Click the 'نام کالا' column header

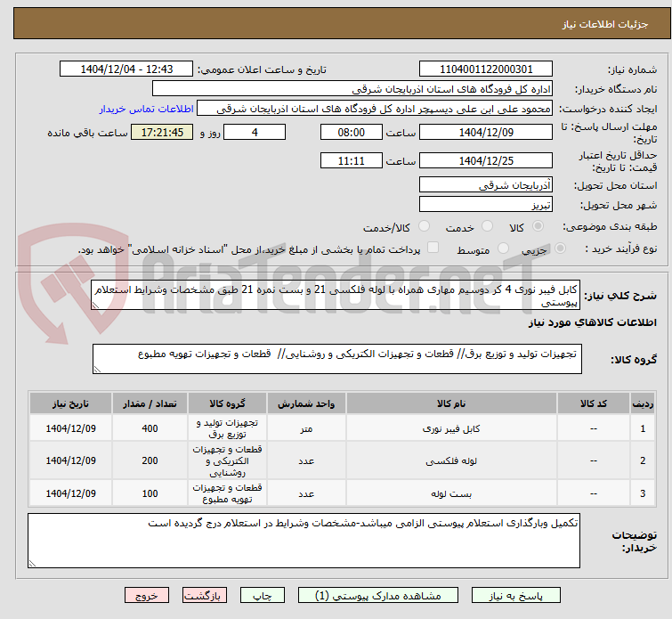click(451, 403)
